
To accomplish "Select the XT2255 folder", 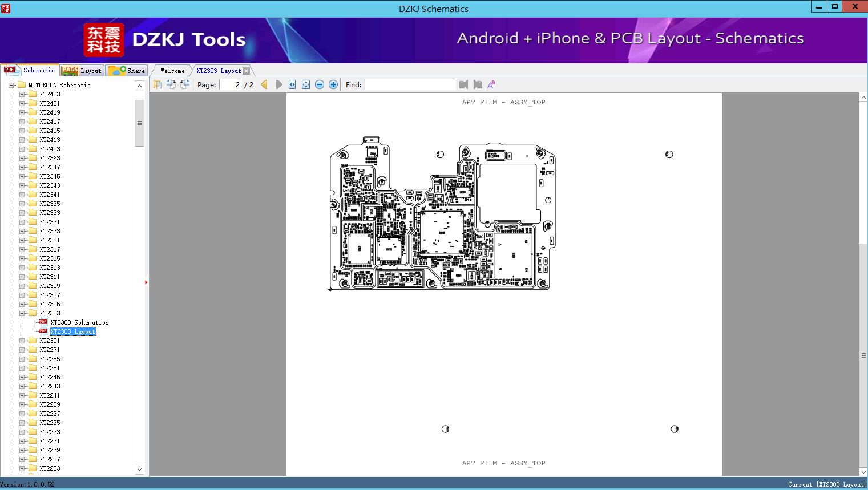I will click(50, 359).
